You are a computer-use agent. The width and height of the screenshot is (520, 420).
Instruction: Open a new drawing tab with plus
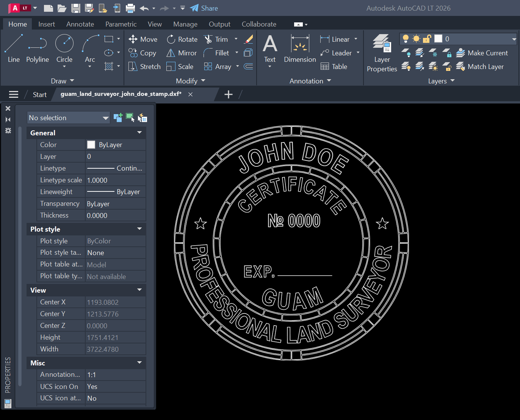(228, 94)
